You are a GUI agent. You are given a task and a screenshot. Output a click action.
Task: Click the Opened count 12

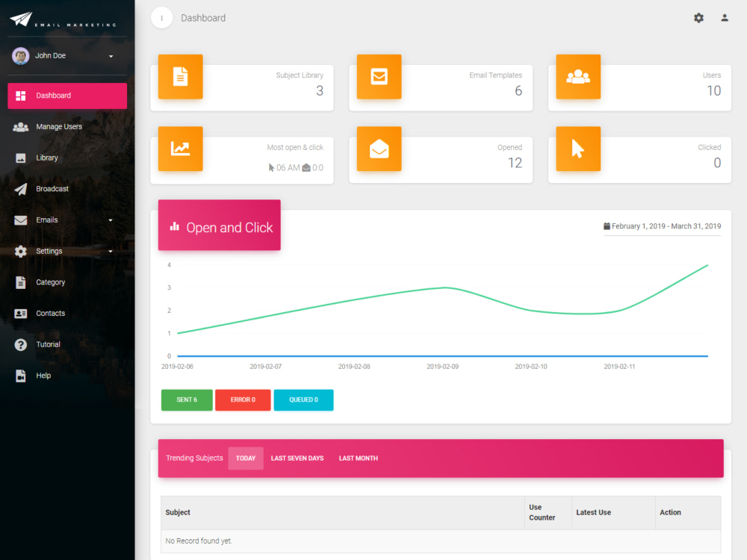pyautogui.click(x=515, y=163)
